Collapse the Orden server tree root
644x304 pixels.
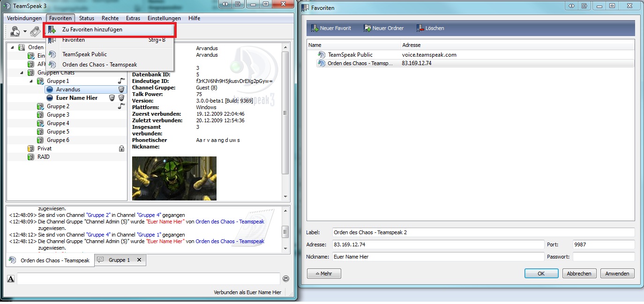coord(12,47)
